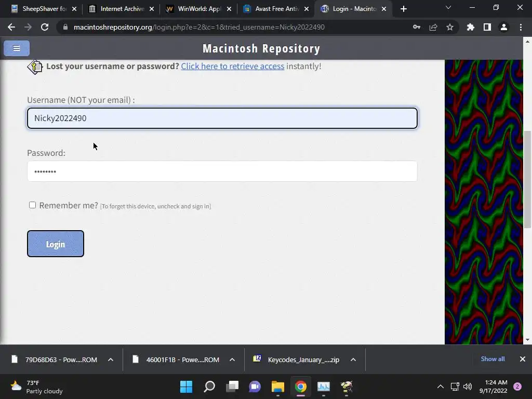Open saved passwords key icon
The height and width of the screenshot is (399, 532).
click(417, 27)
